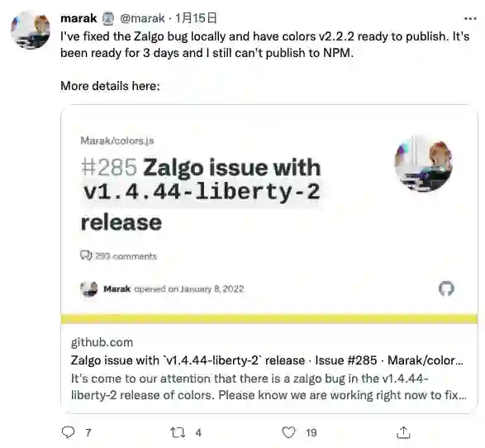Click the retweet icon

[178, 432]
